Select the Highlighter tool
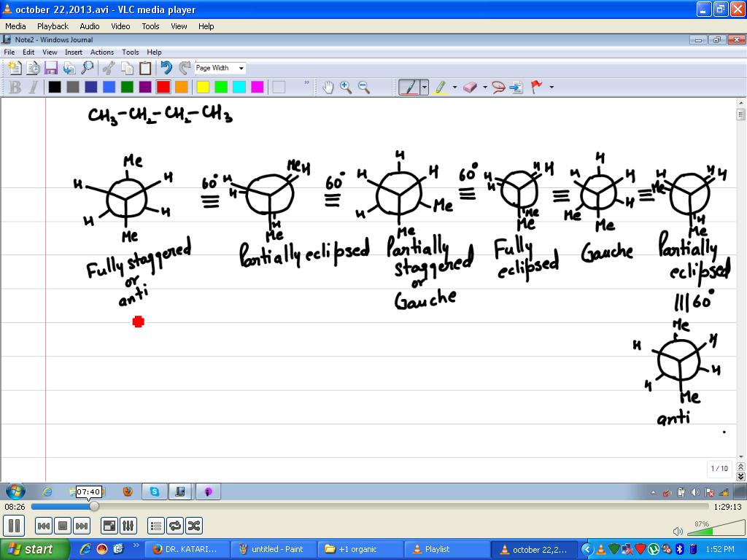The width and height of the screenshot is (747, 560). 440,87
